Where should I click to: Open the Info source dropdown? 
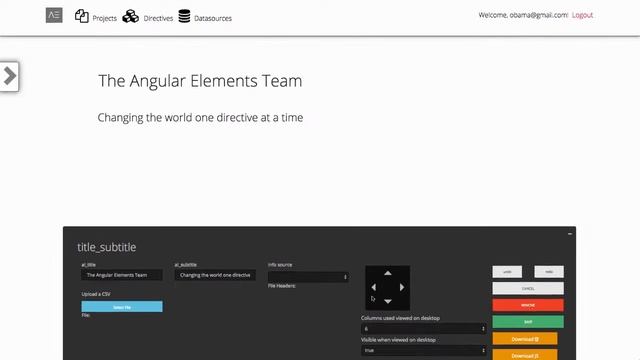[x=308, y=277]
